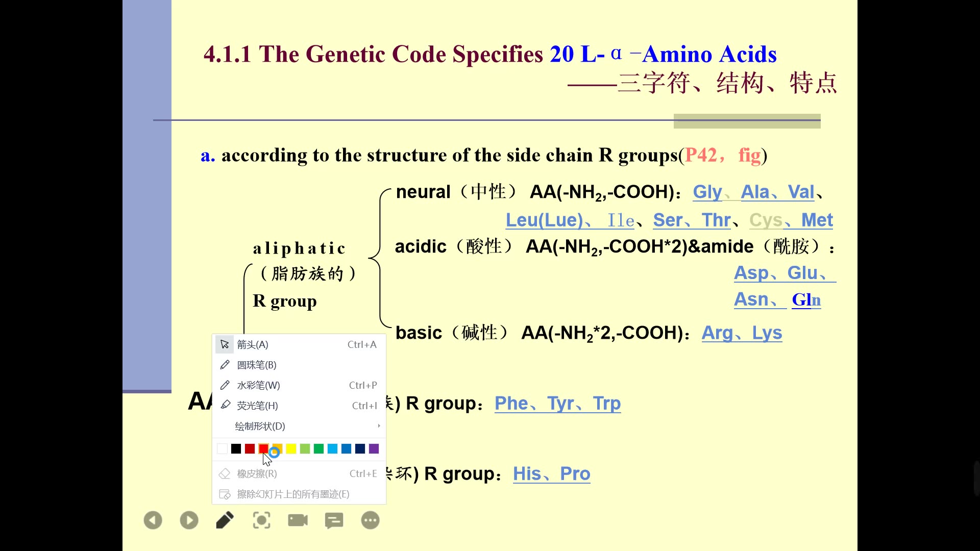Open the Trp hyperlink
The image size is (980, 551).
click(x=607, y=403)
